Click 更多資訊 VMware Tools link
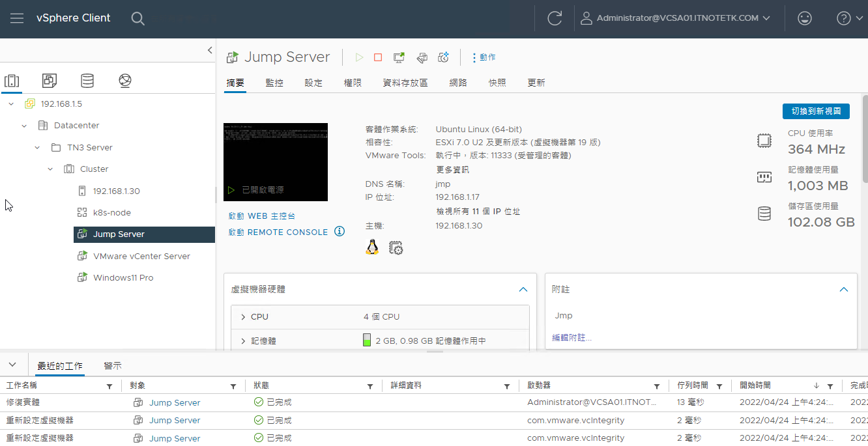 (452, 169)
